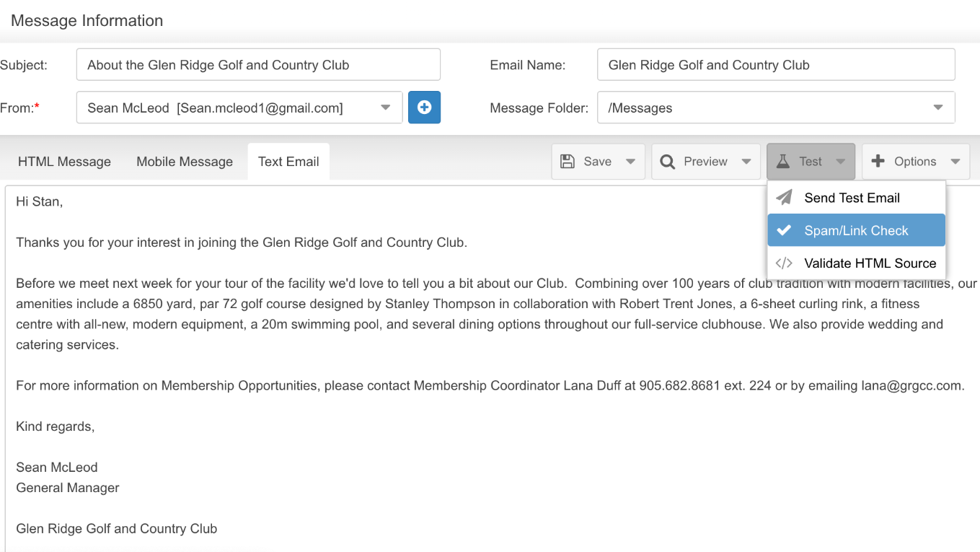Click the floppy disk Save icon

(x=568, y=162)
